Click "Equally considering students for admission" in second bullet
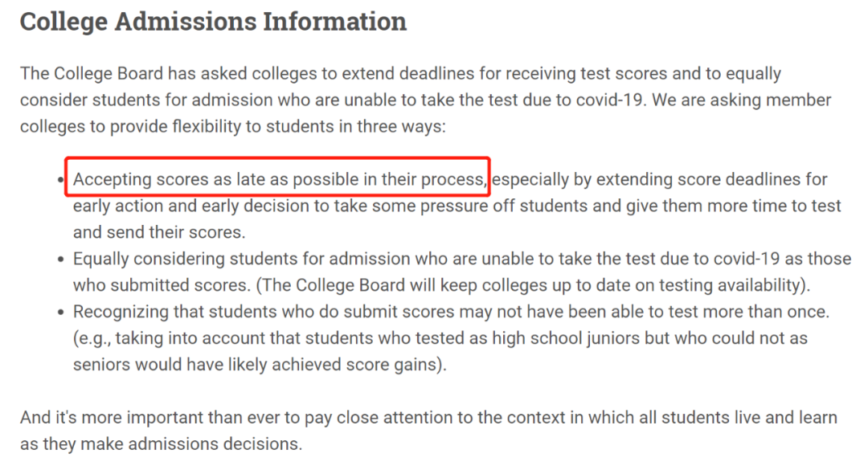The width and height of the screenshot is (868, 462). click(241, 259)
